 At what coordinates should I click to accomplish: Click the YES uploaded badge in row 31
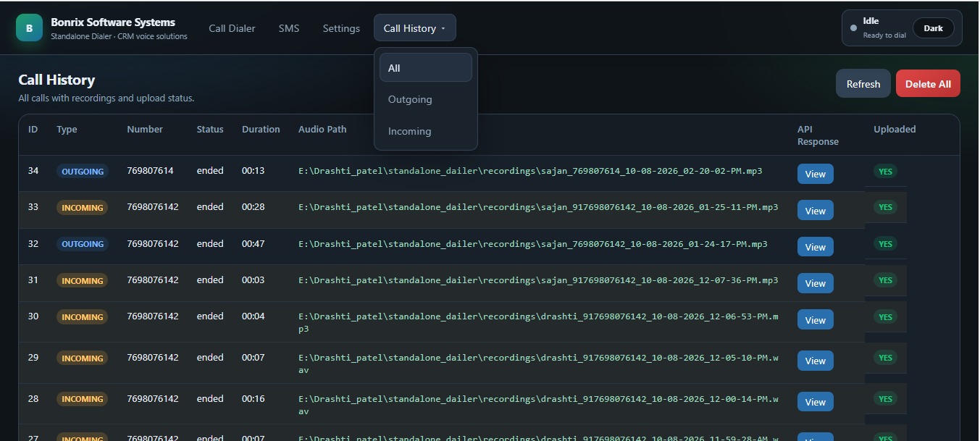tap(885, 280)
